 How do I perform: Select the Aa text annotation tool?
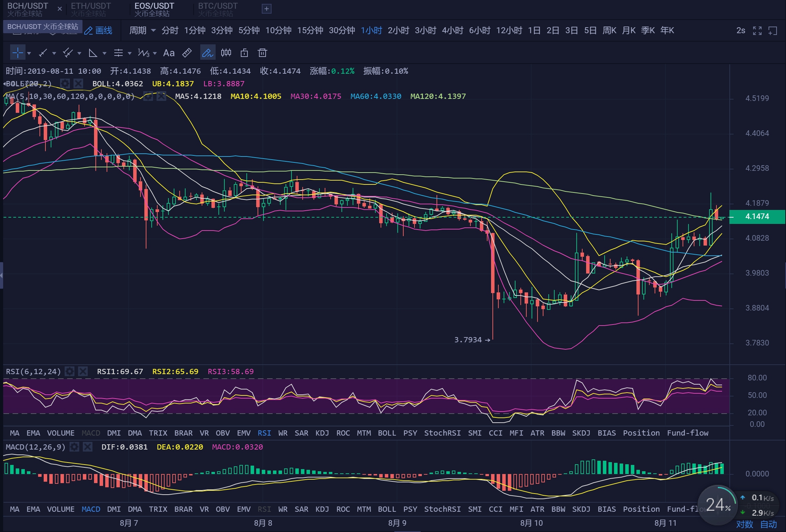169,53
